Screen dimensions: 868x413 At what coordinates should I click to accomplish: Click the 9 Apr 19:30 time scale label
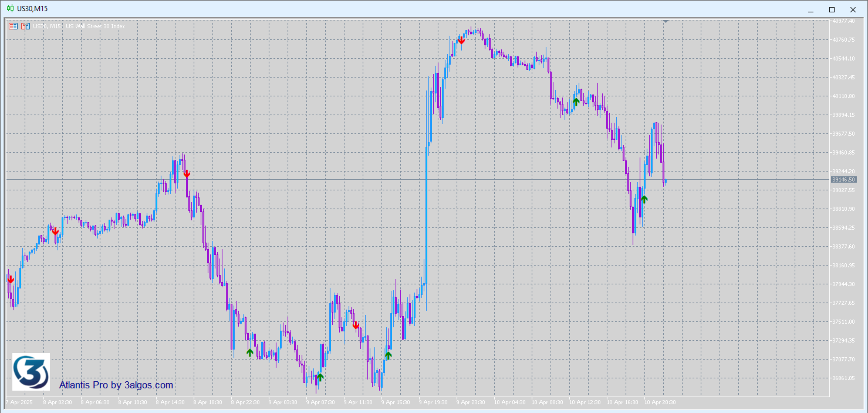point(433,402)
